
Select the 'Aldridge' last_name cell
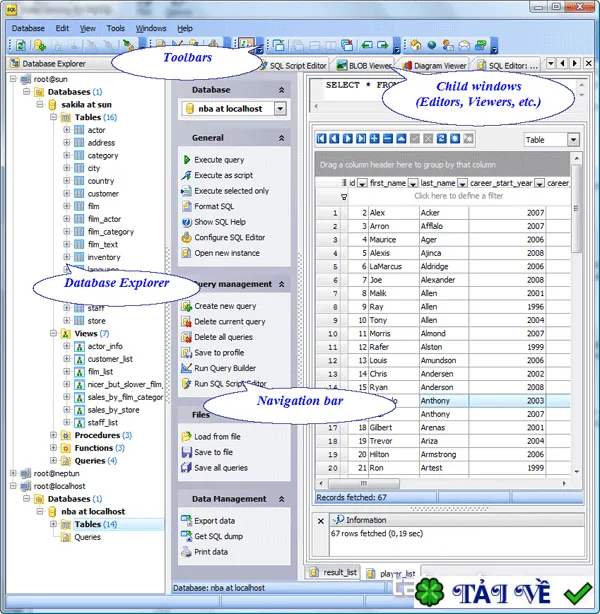[x=444, y=266]
